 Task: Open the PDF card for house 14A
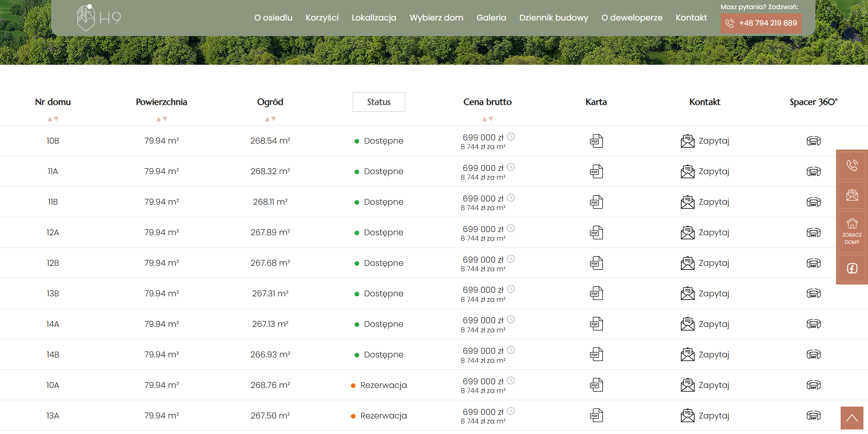[x=596, y=324]
